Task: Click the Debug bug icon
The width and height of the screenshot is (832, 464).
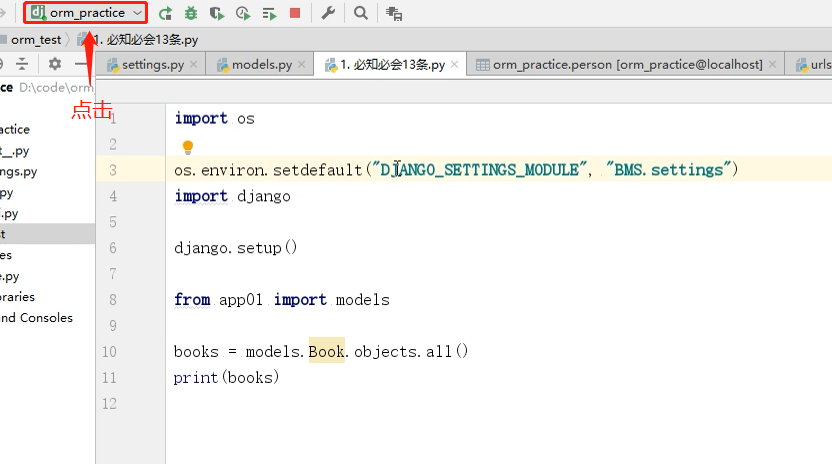Action: 190,13
